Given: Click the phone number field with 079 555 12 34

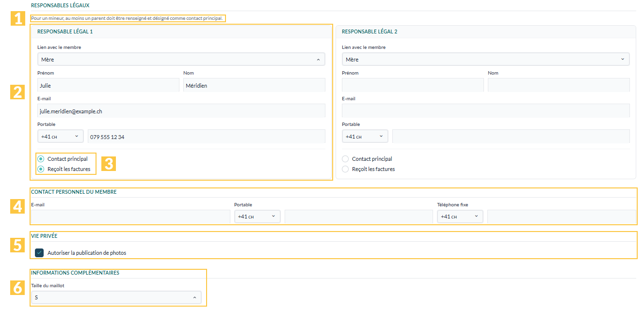Looking at the screenshot, I should click(x=207, y=137).
